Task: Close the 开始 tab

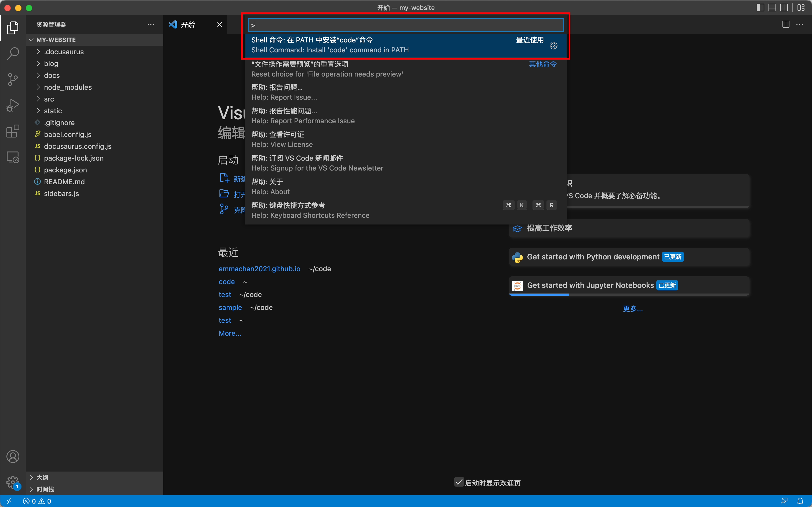Action: (220, 24)
